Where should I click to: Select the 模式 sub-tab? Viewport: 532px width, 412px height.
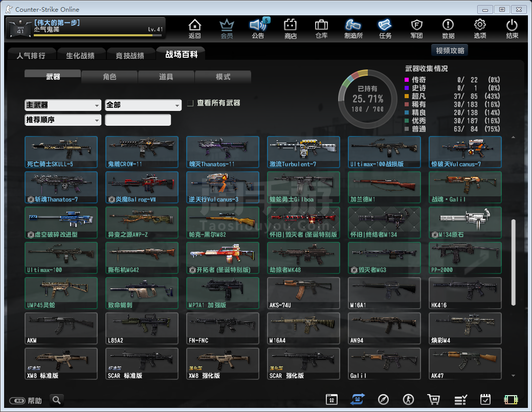223,77
